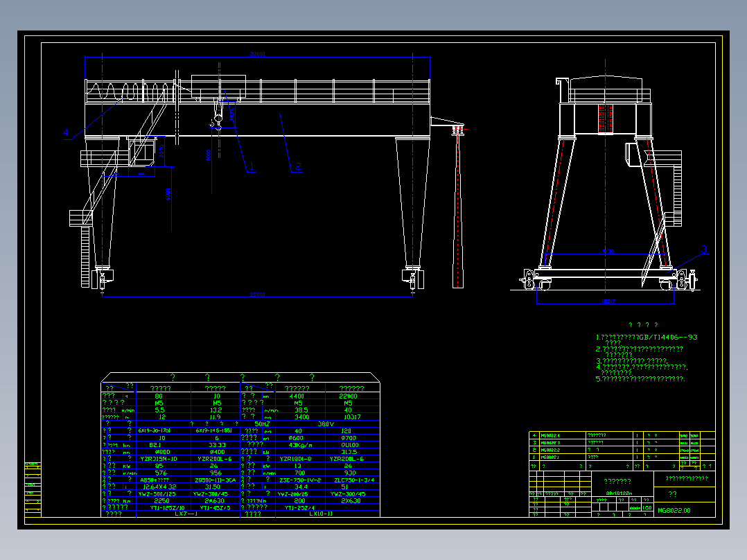Select the YWZ-200/25 brake cell
This screenshot has width=747, height=560.
pyautogui.click(x=292, y=493)
